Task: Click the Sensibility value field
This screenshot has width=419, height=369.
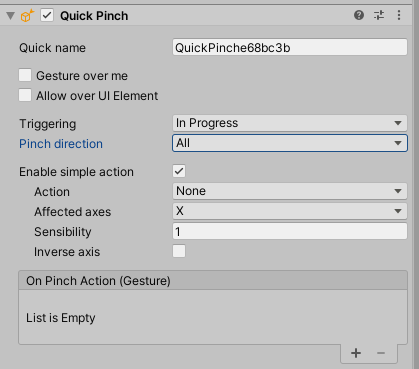Action: (290, 231)
